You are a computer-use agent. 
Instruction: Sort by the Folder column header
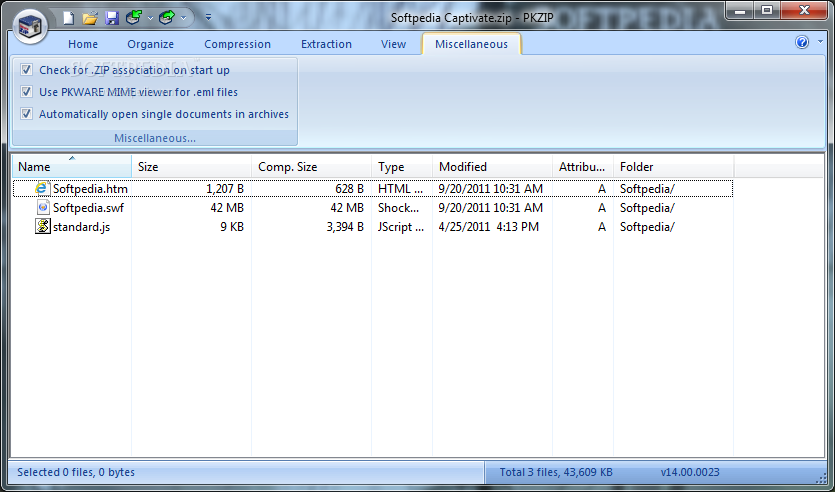pos(674,167)
